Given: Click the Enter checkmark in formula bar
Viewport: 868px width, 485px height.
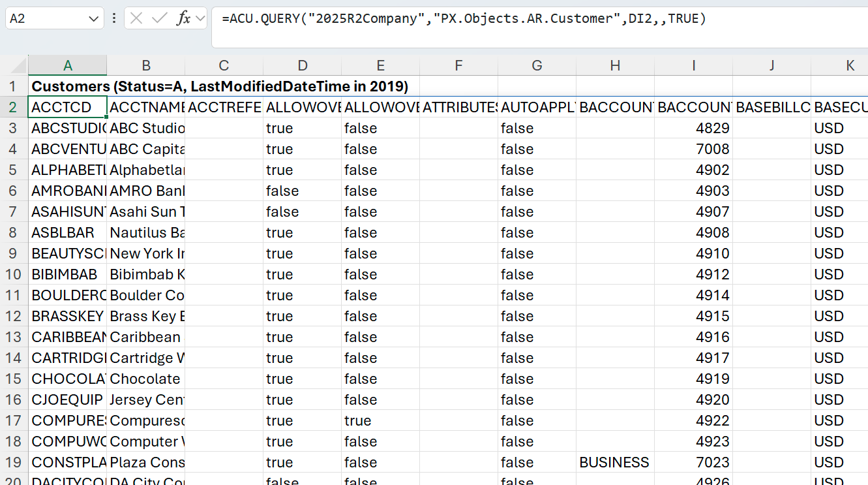Looking at the screenshot, I should (159, 18).
